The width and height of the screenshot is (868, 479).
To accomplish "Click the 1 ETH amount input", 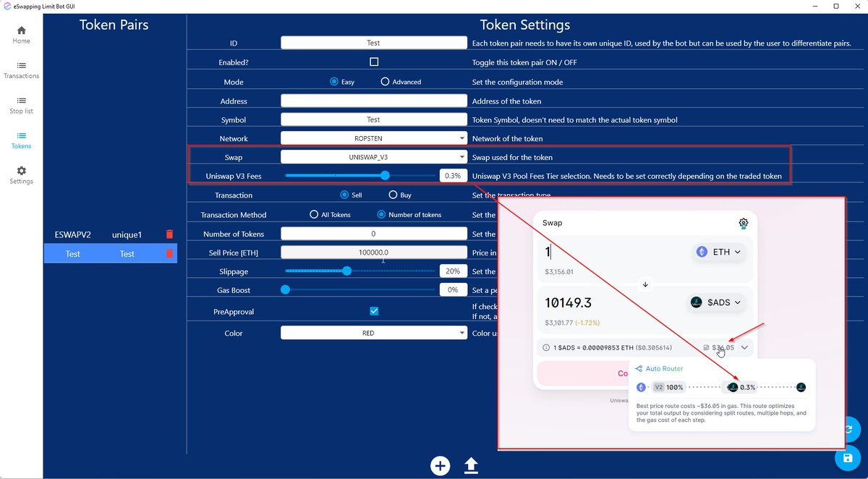I will [x=548, y=251].
